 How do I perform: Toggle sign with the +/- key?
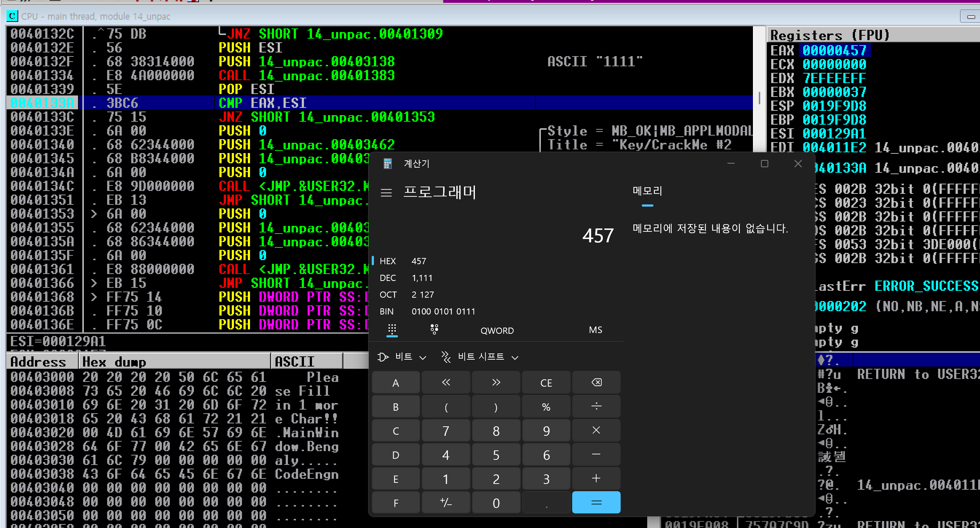pyautogui.click(x=446, y=503)
